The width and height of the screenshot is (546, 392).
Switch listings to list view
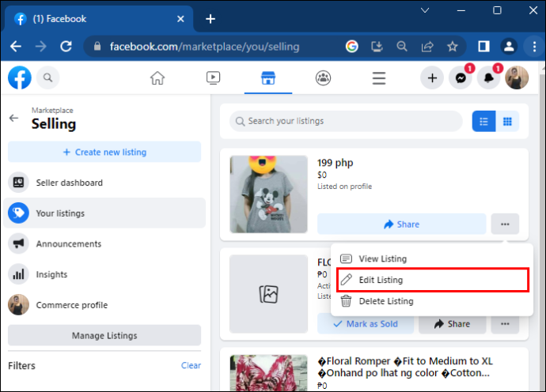click(483, 122)
